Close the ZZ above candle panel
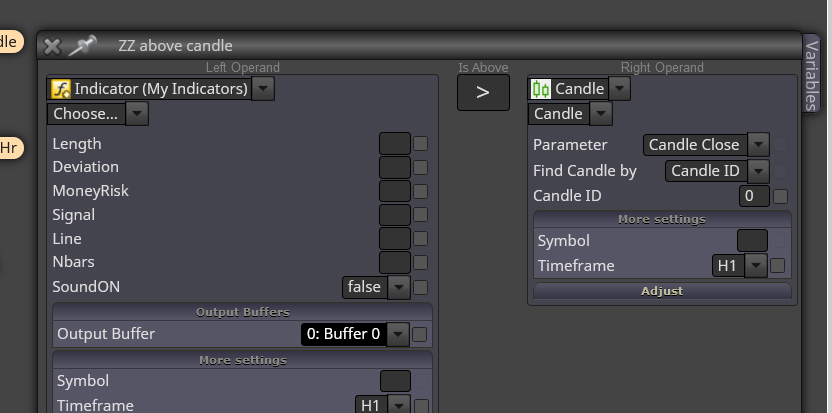Image resolution: width=832 pixels, height=413 pixels. click(53, 46)
